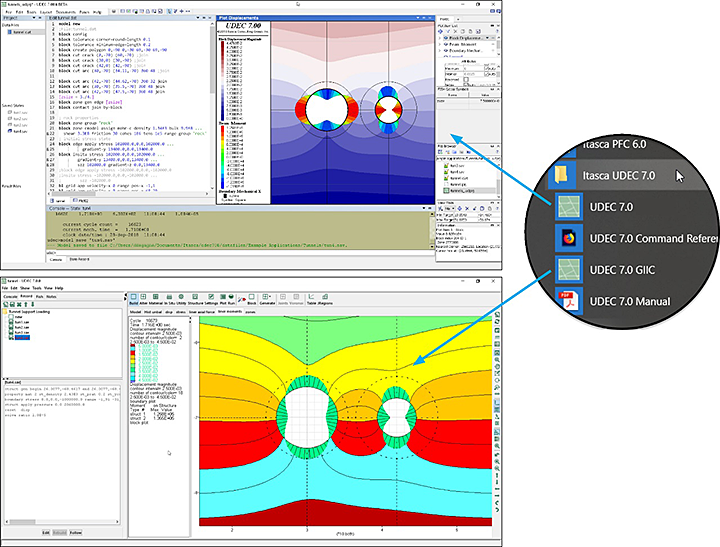Select the Plot tool in GIIC toolbar
The image size is (720, 547).
point(223,299)
